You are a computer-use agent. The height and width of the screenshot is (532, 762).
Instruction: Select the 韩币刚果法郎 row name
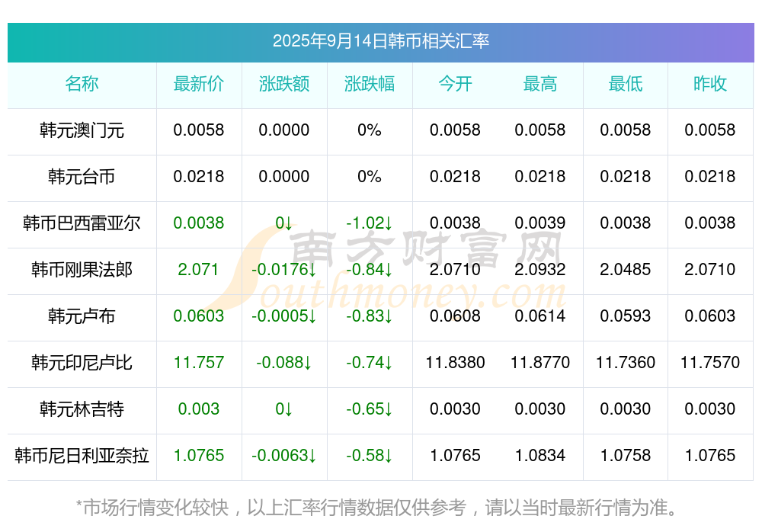(82, 269)
